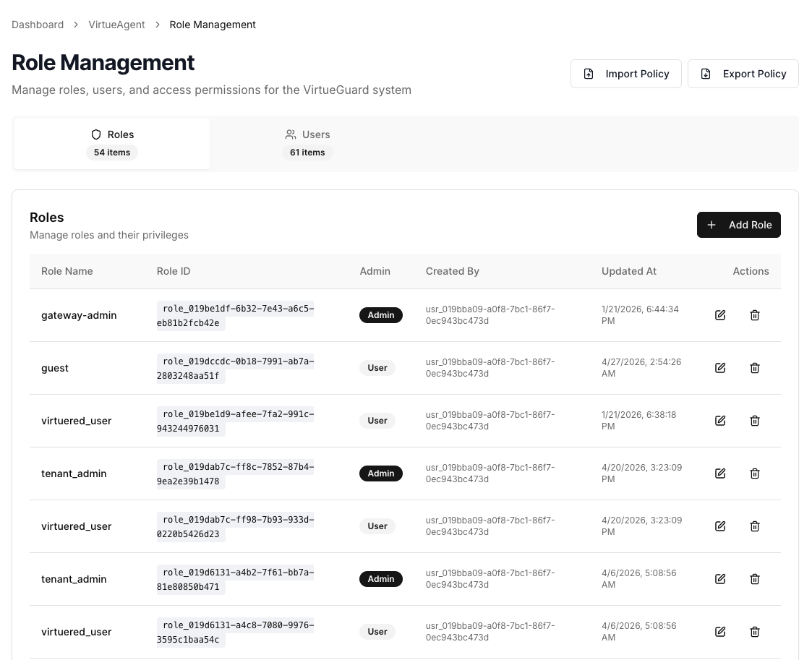The height and width of the screenshot is (660, 812).
Task: Delete tenant_admin role updated 4/20/2026
Action: [755, 473]
